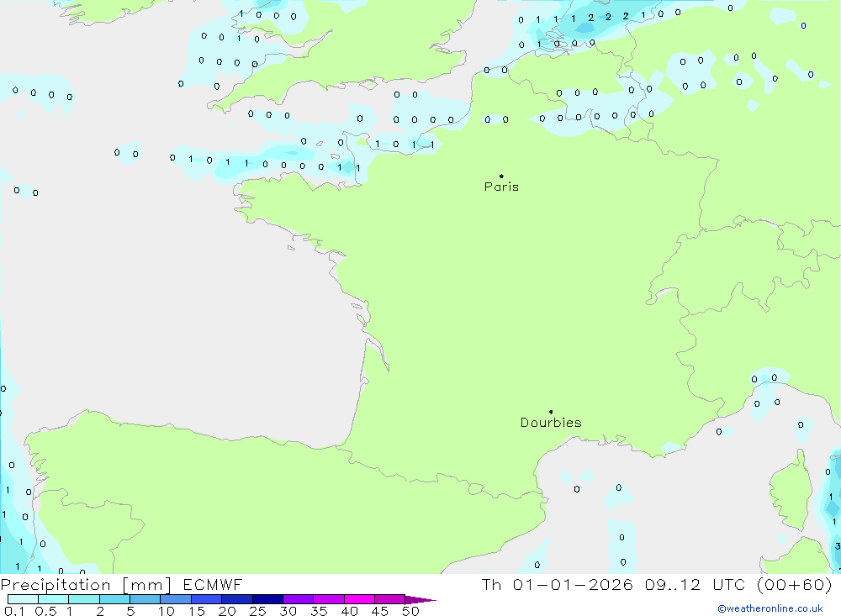Screen dimensions: 841x616
Task: Pick the 5–10 mm legend color swatch
Action: [x=145, y=599]
